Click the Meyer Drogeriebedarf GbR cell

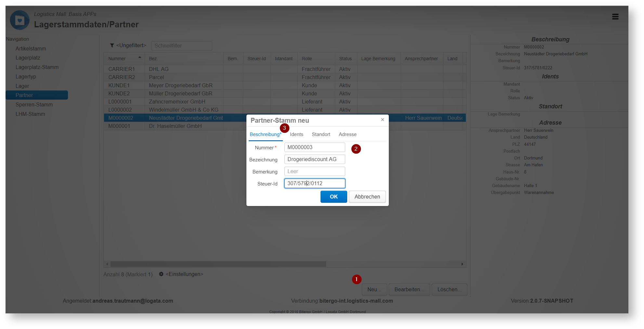click(184, 85)
